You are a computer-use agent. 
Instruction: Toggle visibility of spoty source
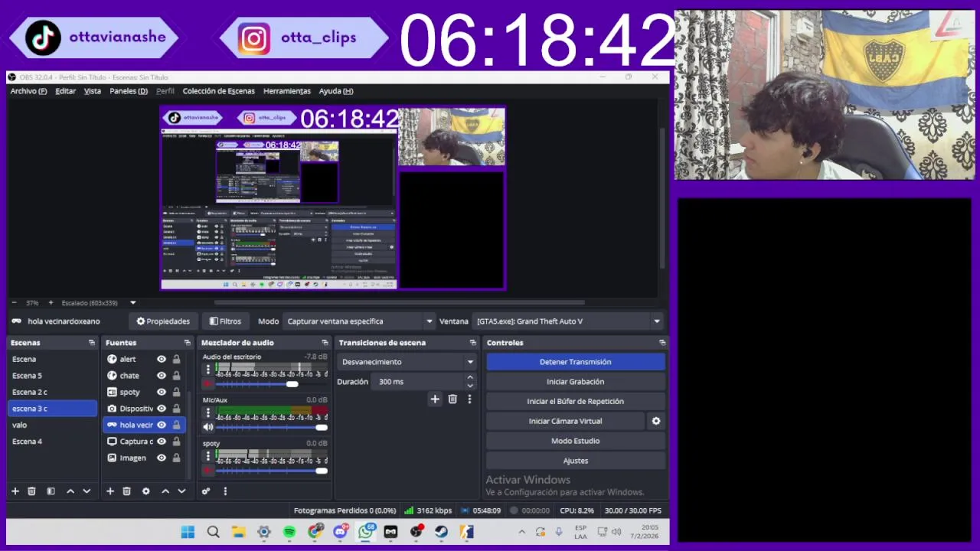(x=162, y=392)
